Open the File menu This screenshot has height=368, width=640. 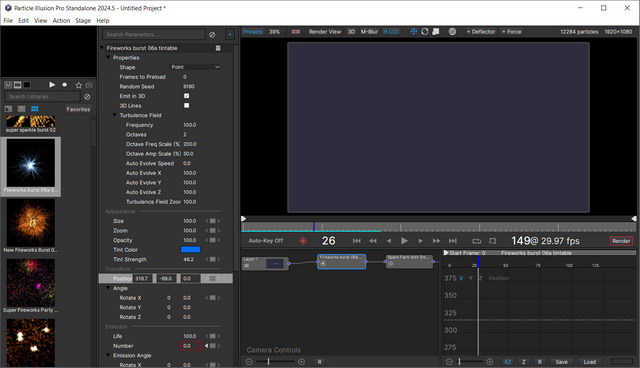click(x=8, y=20)
